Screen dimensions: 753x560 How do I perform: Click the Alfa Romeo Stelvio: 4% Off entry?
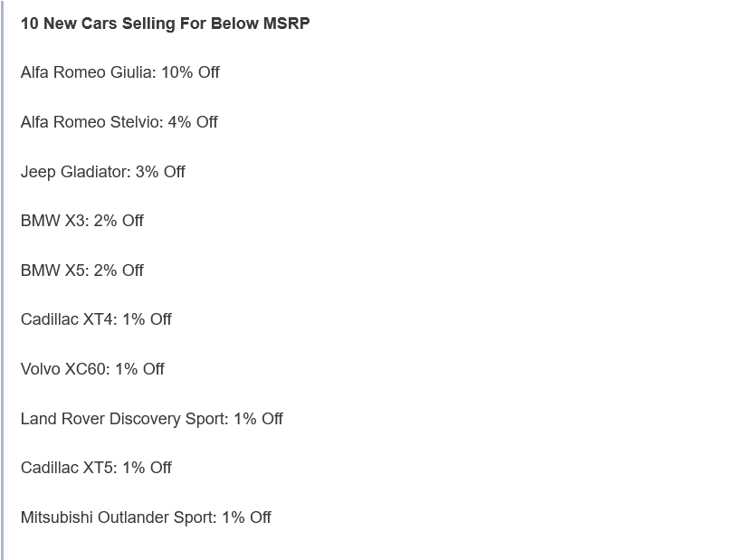119,122
